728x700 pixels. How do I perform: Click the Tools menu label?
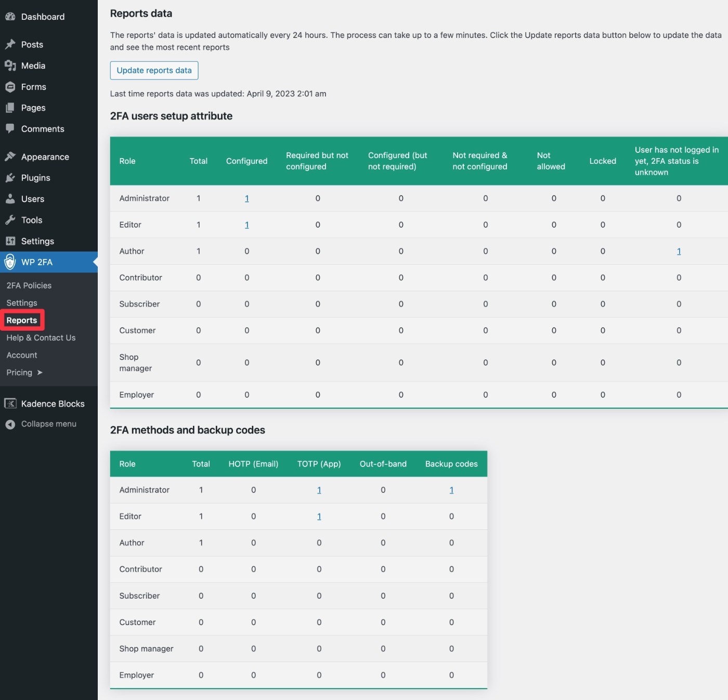[x=32, y=220]
